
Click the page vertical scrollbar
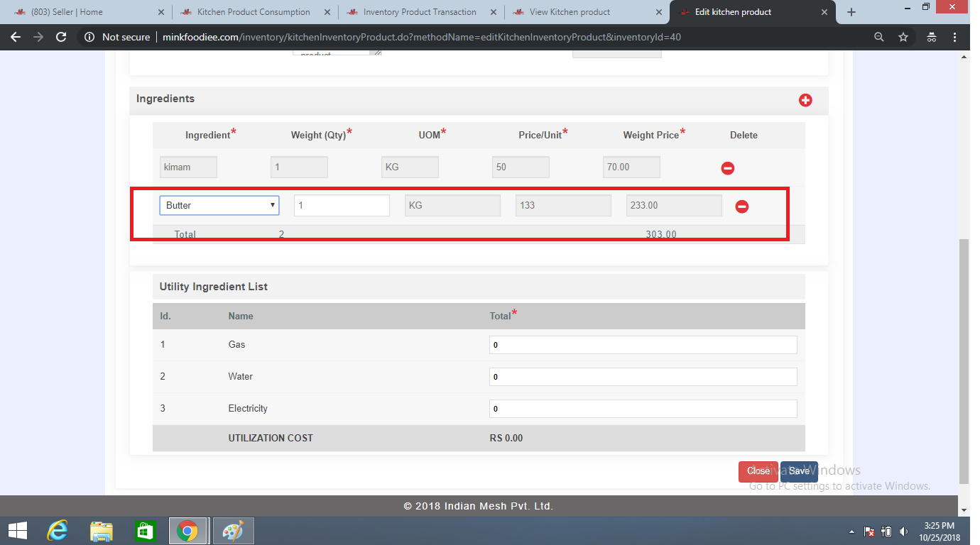(x=964, y=360)
